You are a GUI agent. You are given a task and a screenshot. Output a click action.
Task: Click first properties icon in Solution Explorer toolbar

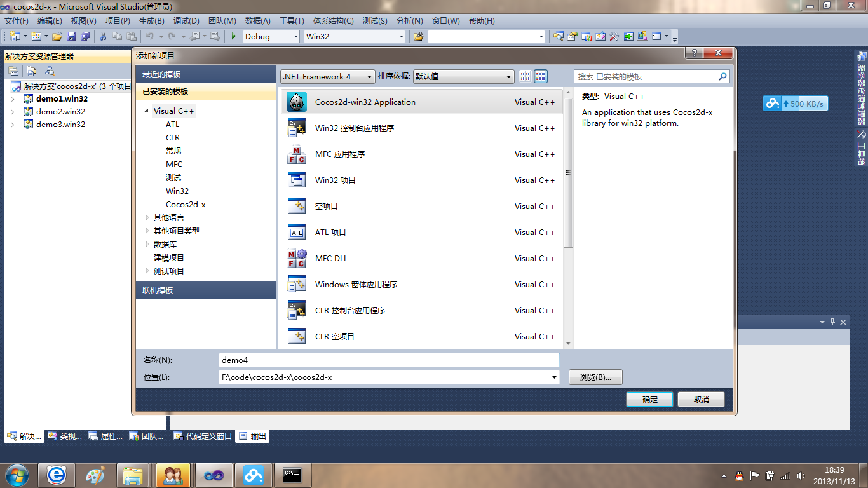pyautogui.click(x=13, y=71)
